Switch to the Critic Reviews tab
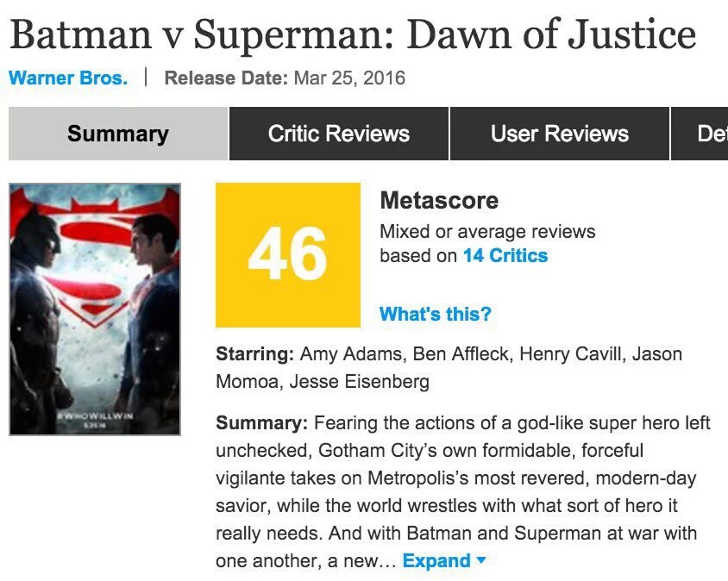728x581 pixels. click(x=339, y=134)
